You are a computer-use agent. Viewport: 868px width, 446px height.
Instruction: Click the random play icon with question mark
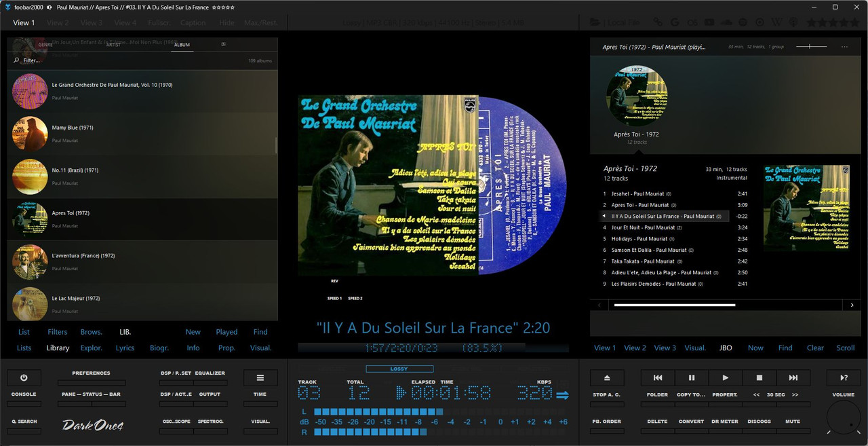(844, 377)
